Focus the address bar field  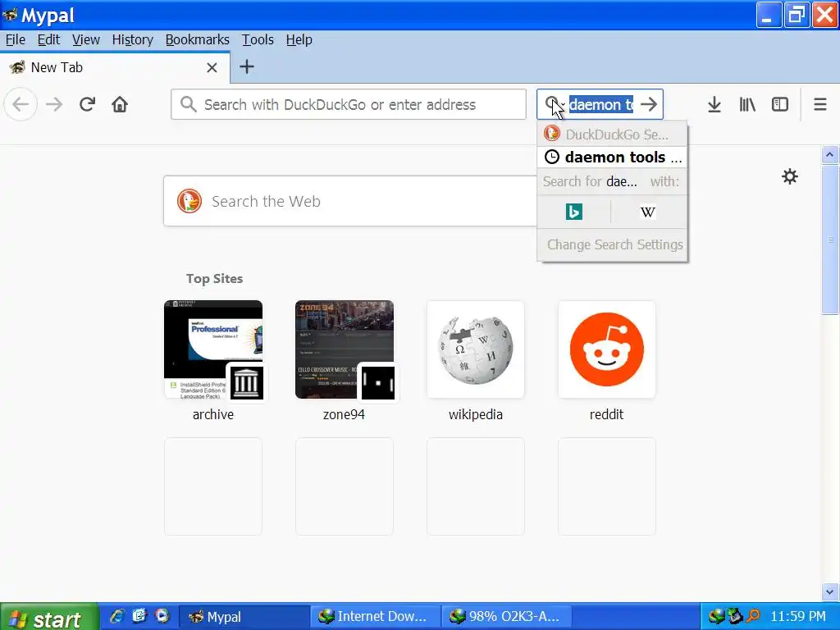[x=348, y=104]
